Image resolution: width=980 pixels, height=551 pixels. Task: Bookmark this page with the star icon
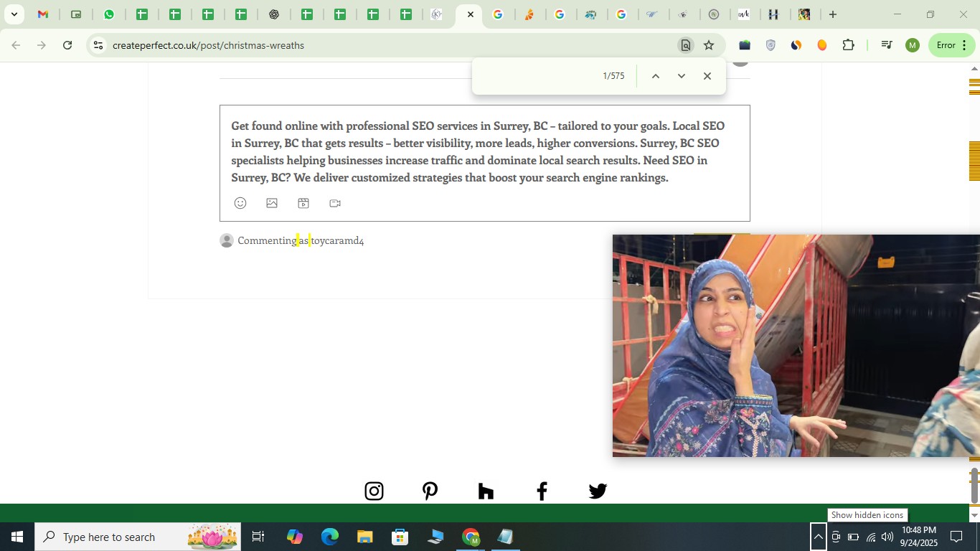(709, 45)
